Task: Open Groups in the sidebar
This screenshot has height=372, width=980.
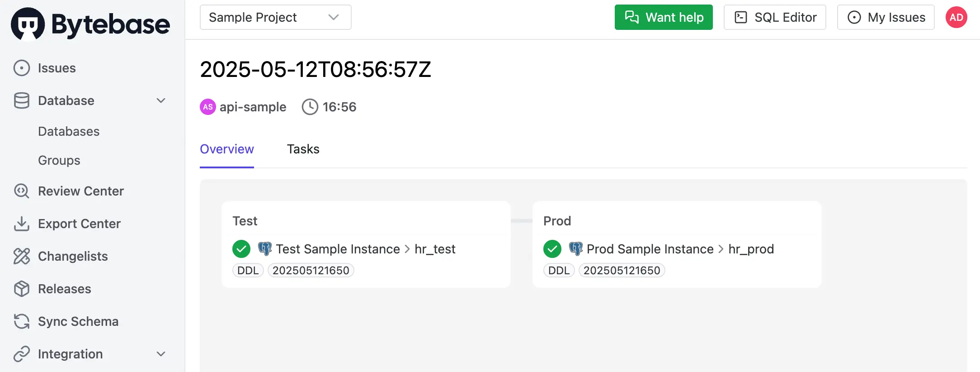Action: point(59,160)
